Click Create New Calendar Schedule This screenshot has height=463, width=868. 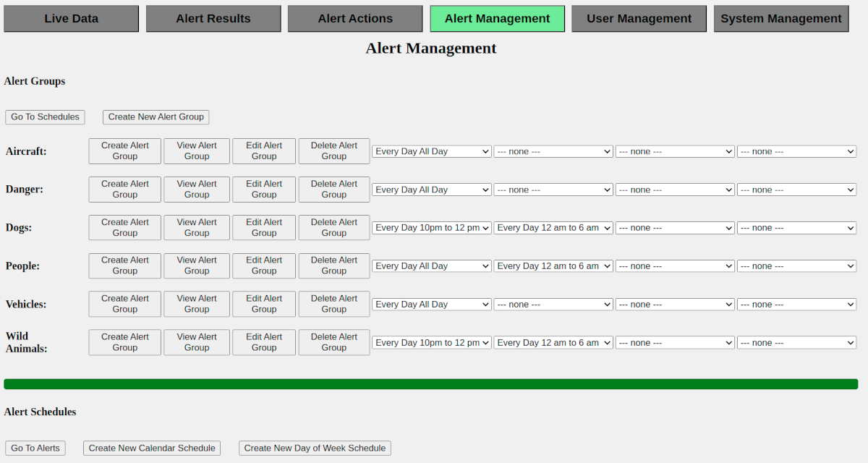tap(152, 449)
